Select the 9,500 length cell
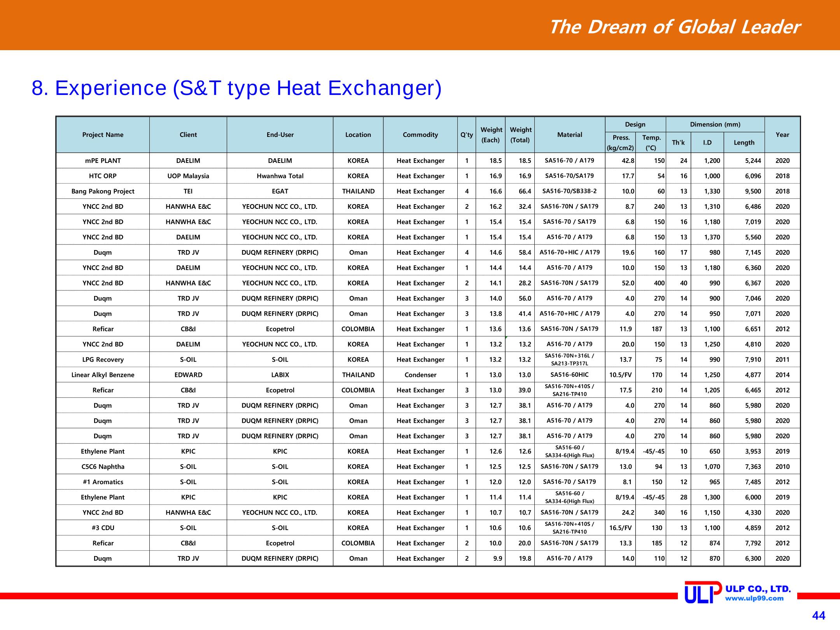The image size is (840, 630). pos(744,191)
